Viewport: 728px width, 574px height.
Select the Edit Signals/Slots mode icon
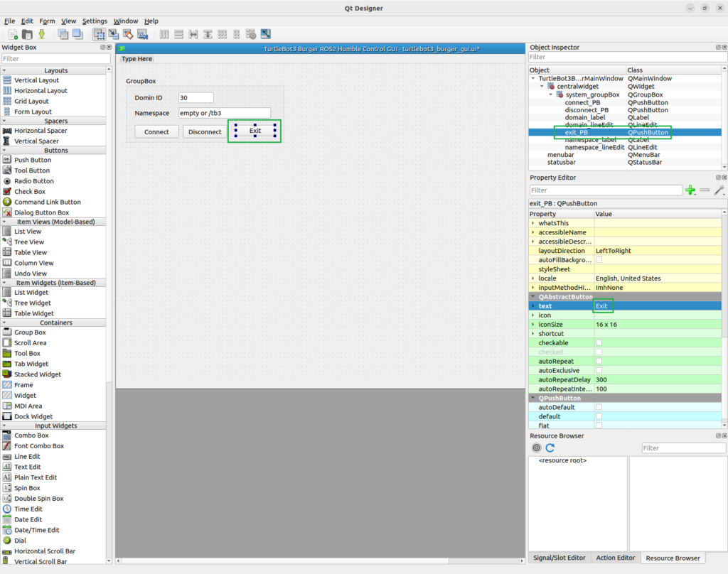[x=113, y=34]
